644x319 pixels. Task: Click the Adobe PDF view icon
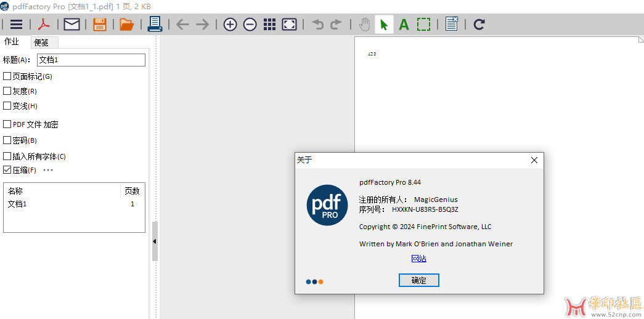pyautogui.click(x=44, y=24)
